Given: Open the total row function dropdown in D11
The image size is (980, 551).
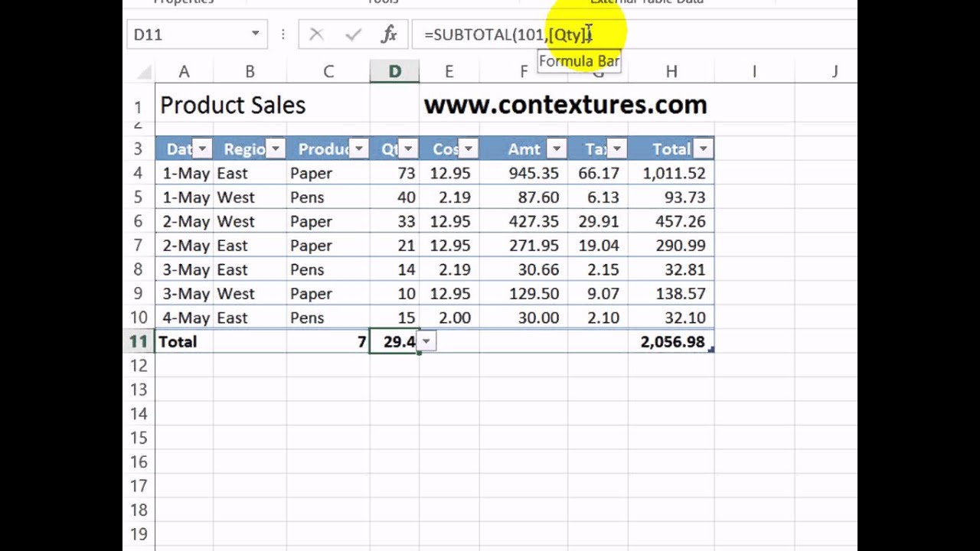Looking at the screenshot, I should (x=427, y=342).
